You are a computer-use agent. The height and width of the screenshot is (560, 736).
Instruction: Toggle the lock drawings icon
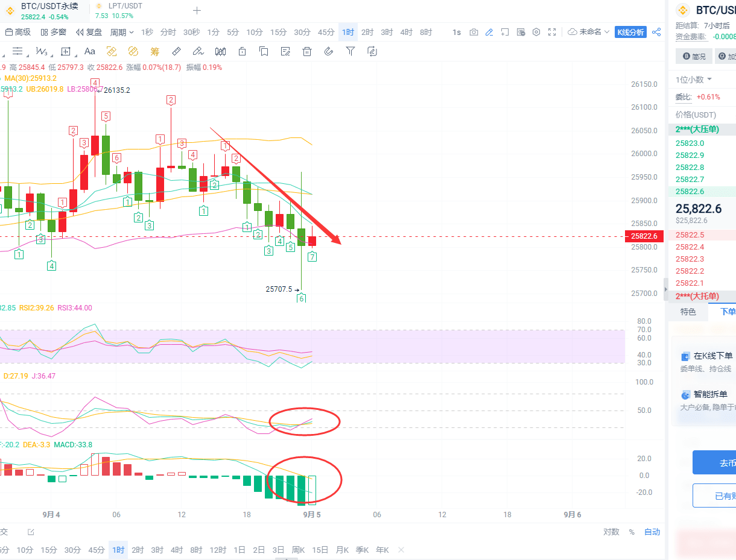click(242, 51)
